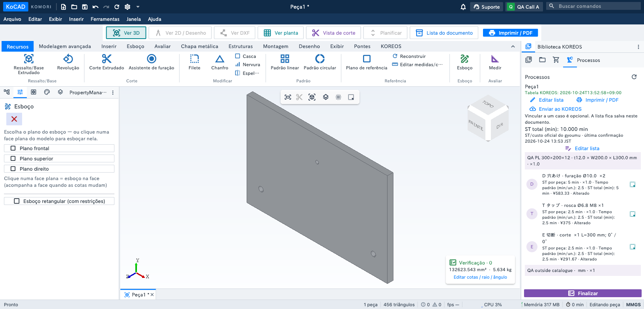This screenshot has width=644, height=309.
Task: Click the undo arrow in title bar
Action: tap(95, 7)
